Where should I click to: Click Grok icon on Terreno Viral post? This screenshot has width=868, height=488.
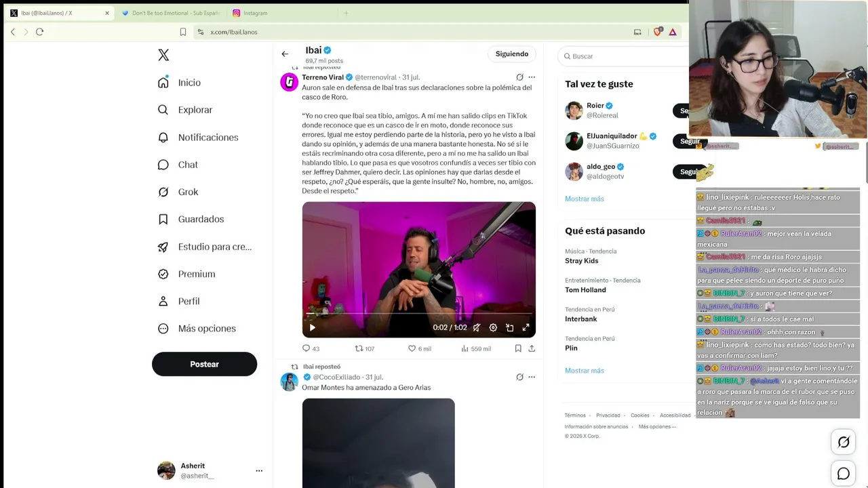[519, 77]
